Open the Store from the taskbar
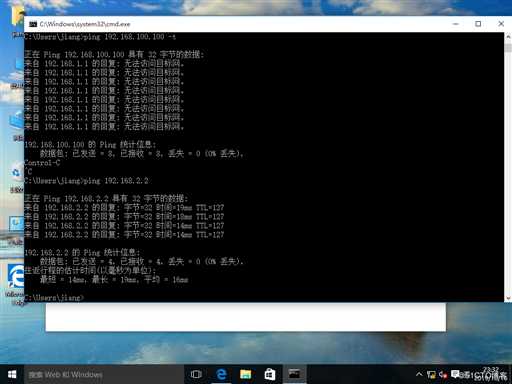Screen dimensions: 512x384 [x=270, y=374]
